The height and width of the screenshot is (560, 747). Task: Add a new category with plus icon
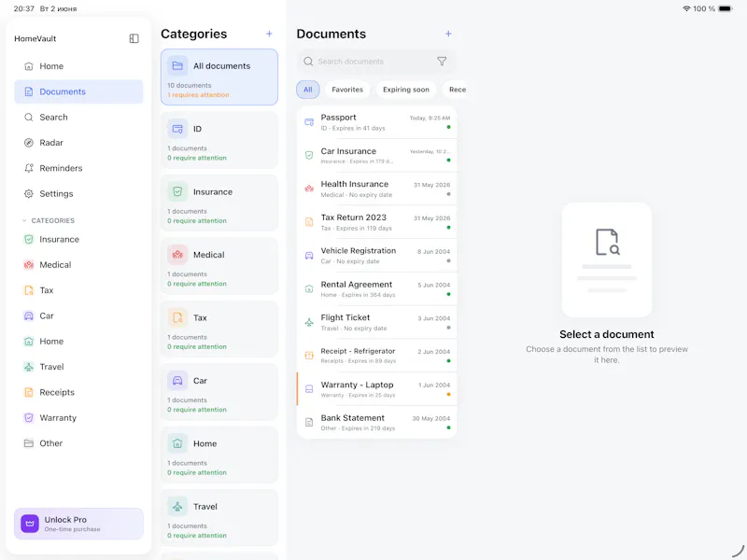[269, 34]
